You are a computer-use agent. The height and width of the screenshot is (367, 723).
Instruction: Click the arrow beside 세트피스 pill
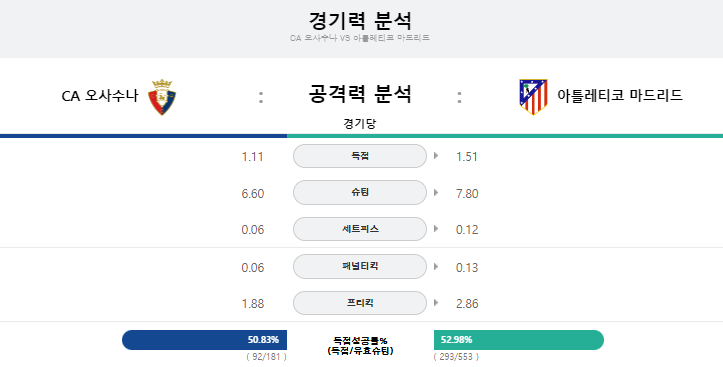coord(436,229)
